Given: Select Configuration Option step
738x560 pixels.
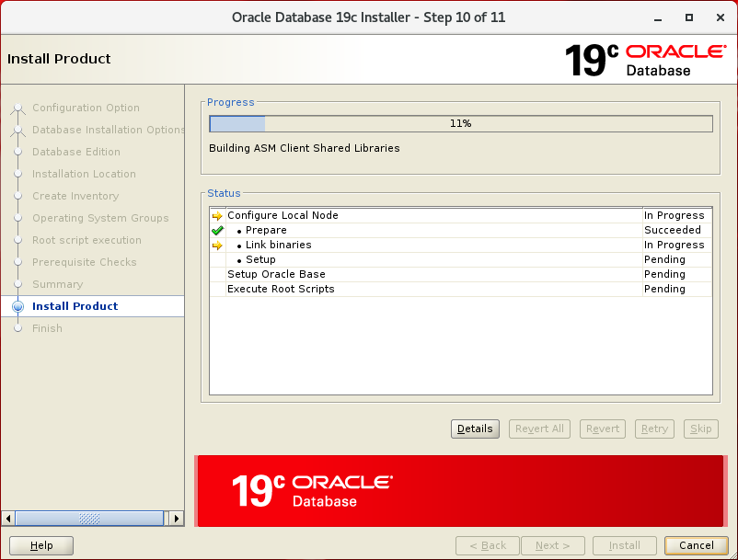Looking at the screenshot, I should tap(86, 108).
